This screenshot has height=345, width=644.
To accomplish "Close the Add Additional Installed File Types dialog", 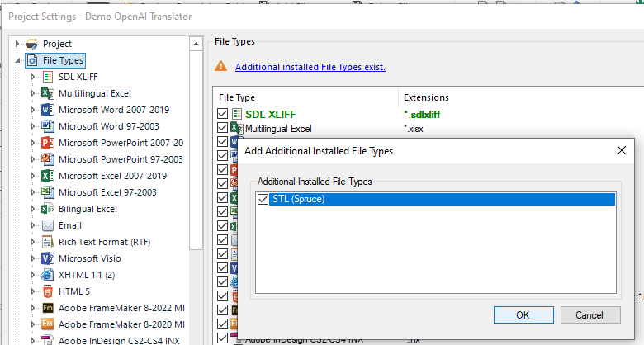I will (622, 151).
